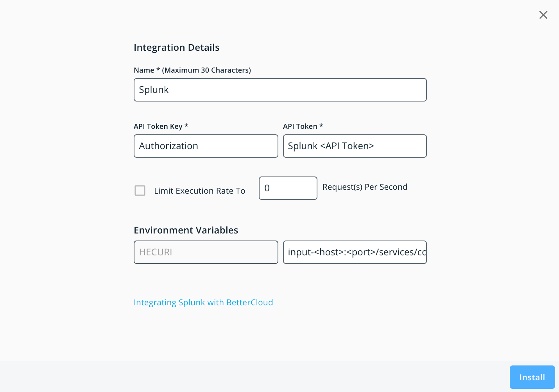Click the requests per second number field
Image resolution: width=559 pixels, height=392 pixels.
pos(288,188)
